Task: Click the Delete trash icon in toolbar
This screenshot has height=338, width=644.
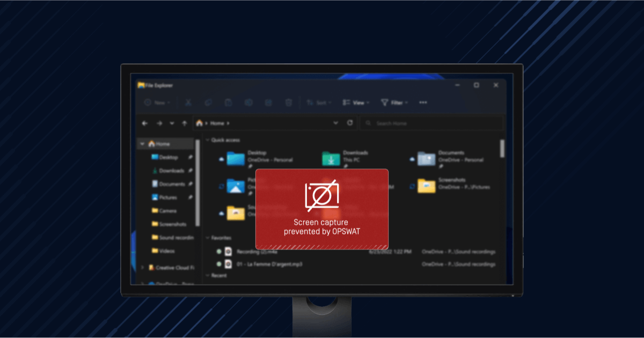Action: 288,102
